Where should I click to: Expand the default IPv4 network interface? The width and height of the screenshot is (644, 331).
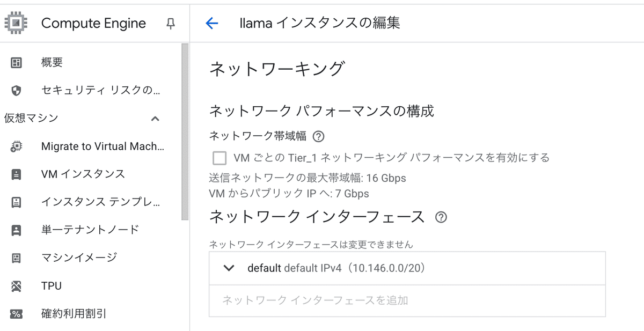pos(228,268)
